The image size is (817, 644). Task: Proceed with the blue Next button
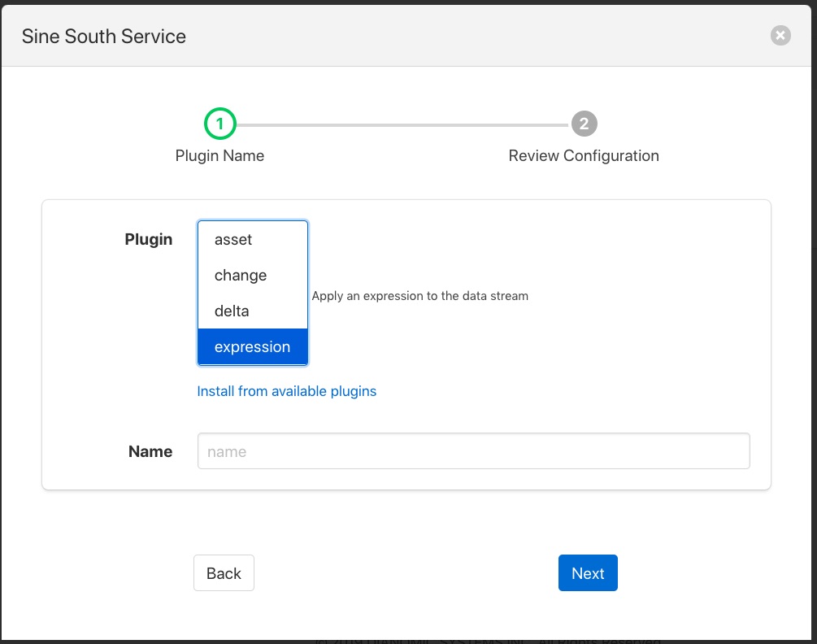(588, 573)
